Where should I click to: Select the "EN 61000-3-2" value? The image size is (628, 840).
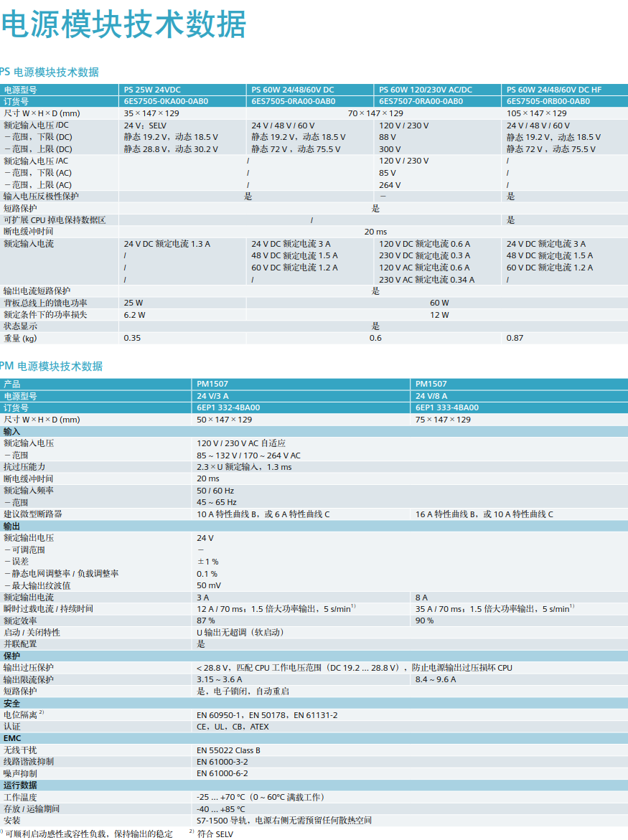tap(222, 762)
